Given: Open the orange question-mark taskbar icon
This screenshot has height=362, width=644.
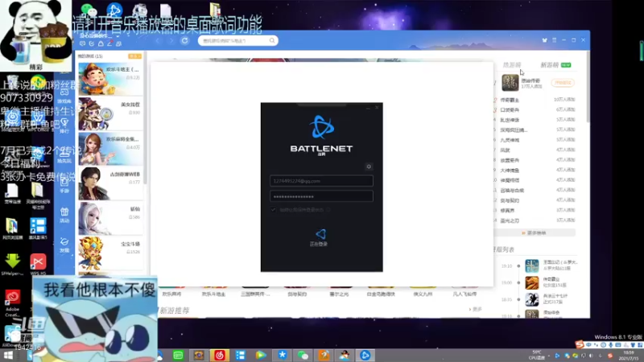Looking at the screenshot, I should (324, 356).
